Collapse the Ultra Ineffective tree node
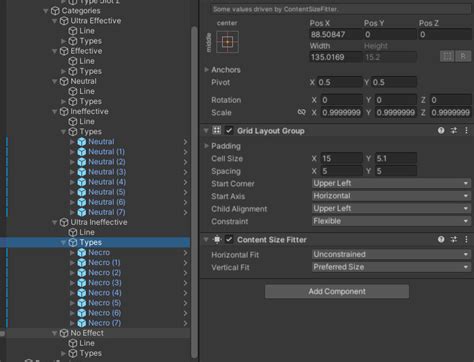This screenshot has height=362, width=474. (55, 222)
